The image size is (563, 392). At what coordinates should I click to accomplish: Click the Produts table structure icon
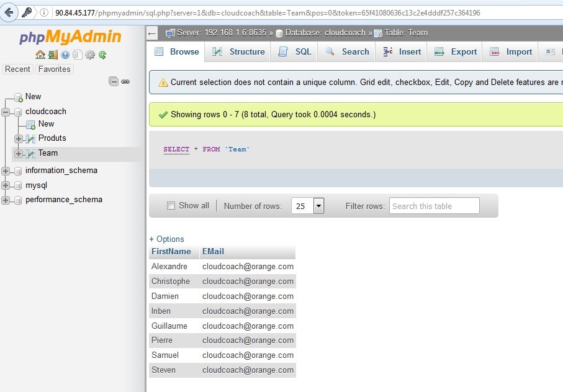[30, 138]
